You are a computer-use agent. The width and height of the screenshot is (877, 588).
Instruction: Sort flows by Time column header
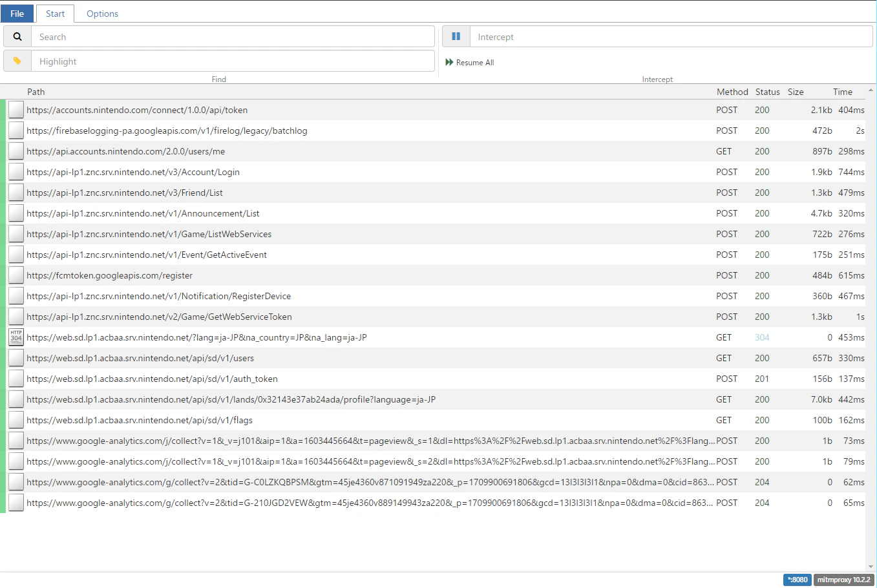[843, 92]
